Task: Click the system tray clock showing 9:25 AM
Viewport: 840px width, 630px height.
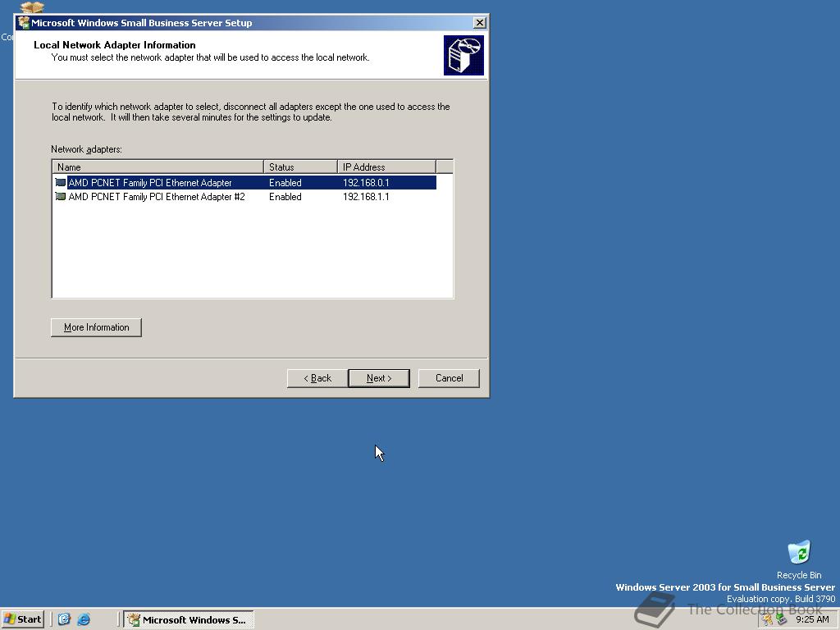Action: pos(812,619)
